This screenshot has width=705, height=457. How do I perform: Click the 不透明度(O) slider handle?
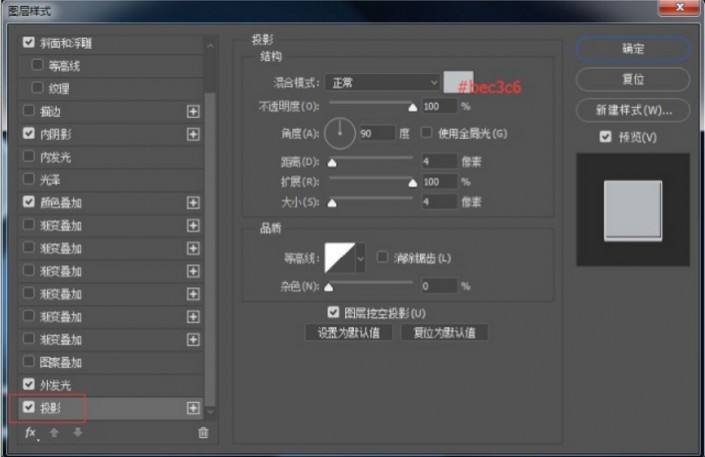(412, 108)
